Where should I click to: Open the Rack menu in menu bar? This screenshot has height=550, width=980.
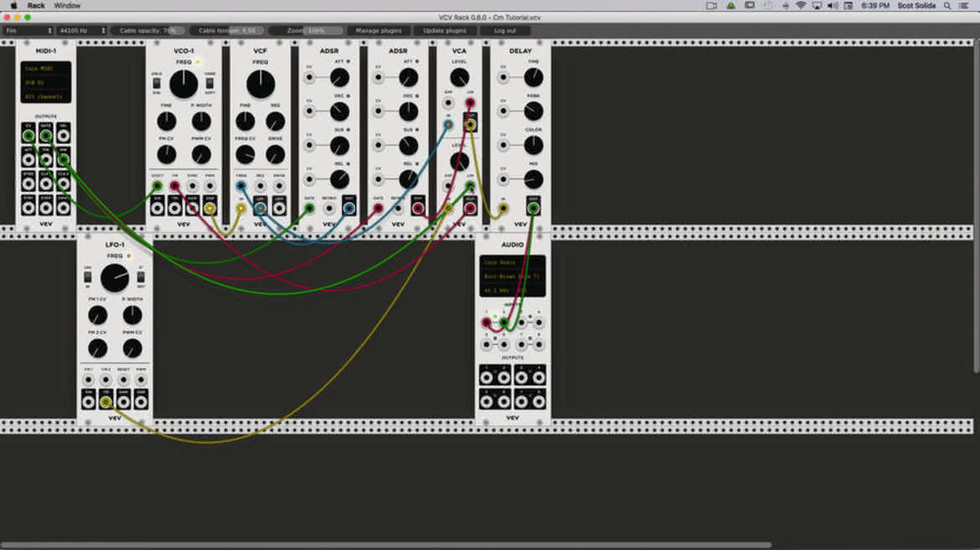coord(36,6)
